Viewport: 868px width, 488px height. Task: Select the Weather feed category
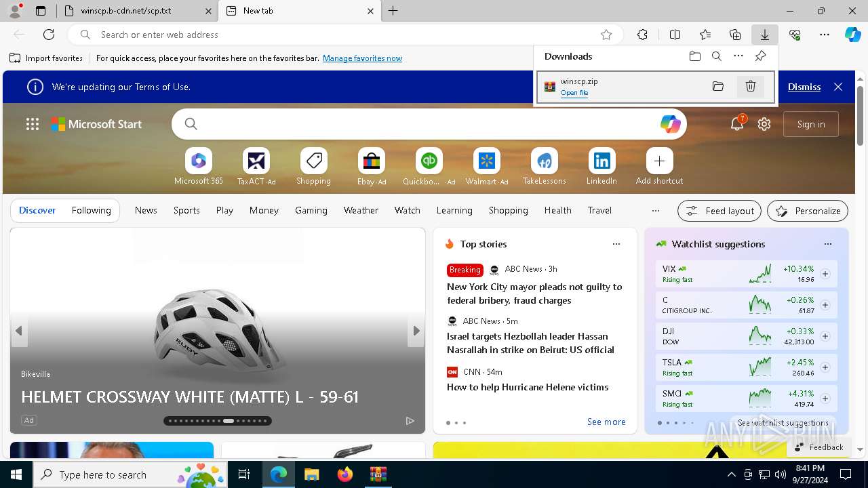[361, 210]
